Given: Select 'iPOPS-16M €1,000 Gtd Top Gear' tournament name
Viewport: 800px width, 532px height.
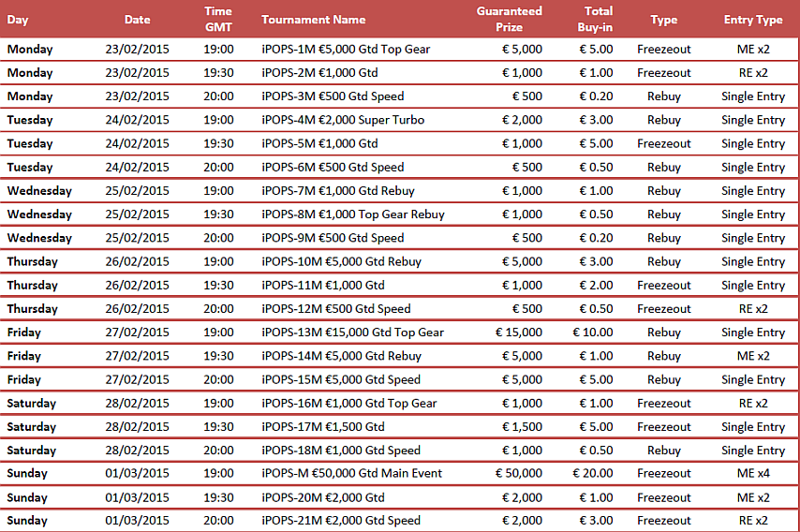Looking at the screenshot, I should click(x=349, y=403).
